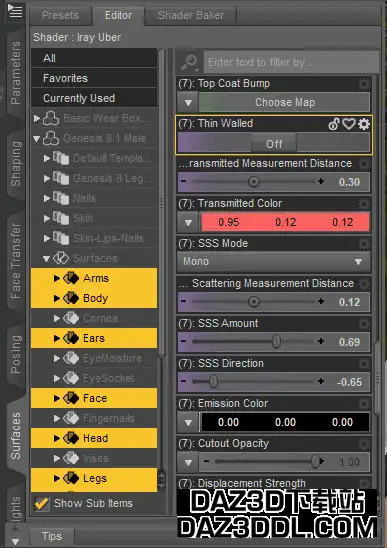Image resolution: width=387 pixels, height=548 pixels.
Task: Open Emission Color map dropdown arrow
Action: [188, 423]
